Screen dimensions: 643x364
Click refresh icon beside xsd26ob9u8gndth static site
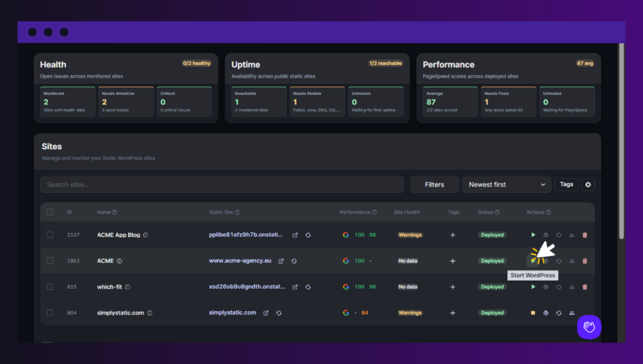pyautogui.click(x=308, y=287)
